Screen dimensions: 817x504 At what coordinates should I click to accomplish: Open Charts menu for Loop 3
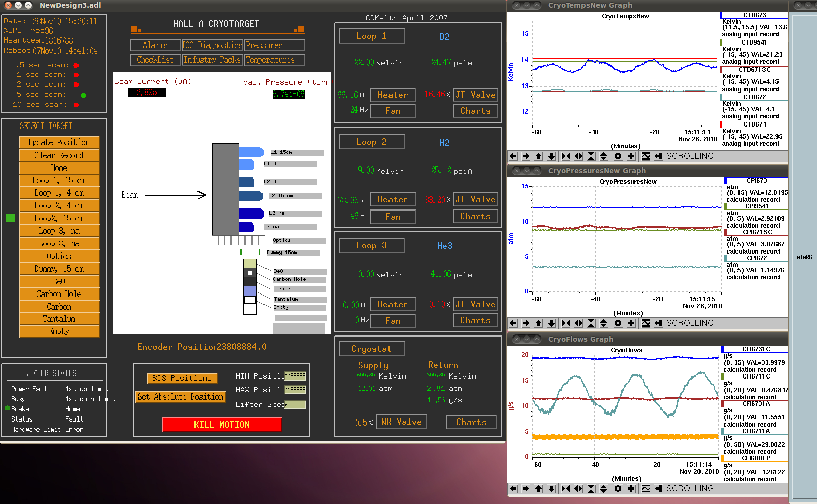click(x=475, y=320)
